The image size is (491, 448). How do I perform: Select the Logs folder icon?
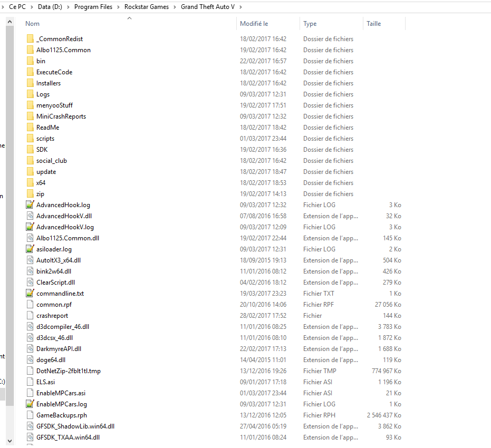tap(30, 94)
